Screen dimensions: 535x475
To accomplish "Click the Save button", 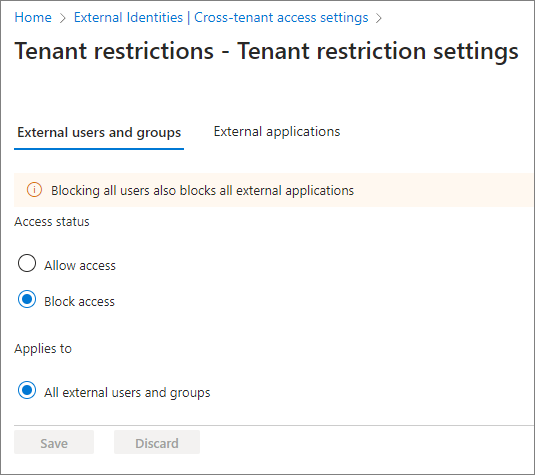I will pyautogui.click(x=54, y=442).
